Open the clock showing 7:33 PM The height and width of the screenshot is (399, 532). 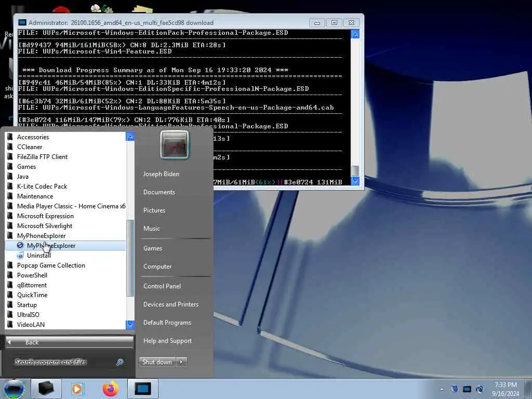click(506, 389)
